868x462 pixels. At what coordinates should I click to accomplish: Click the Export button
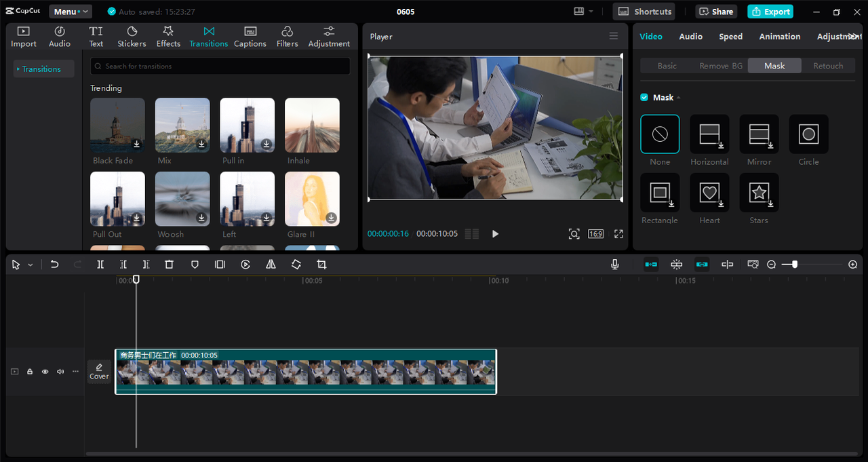(770, 12)
